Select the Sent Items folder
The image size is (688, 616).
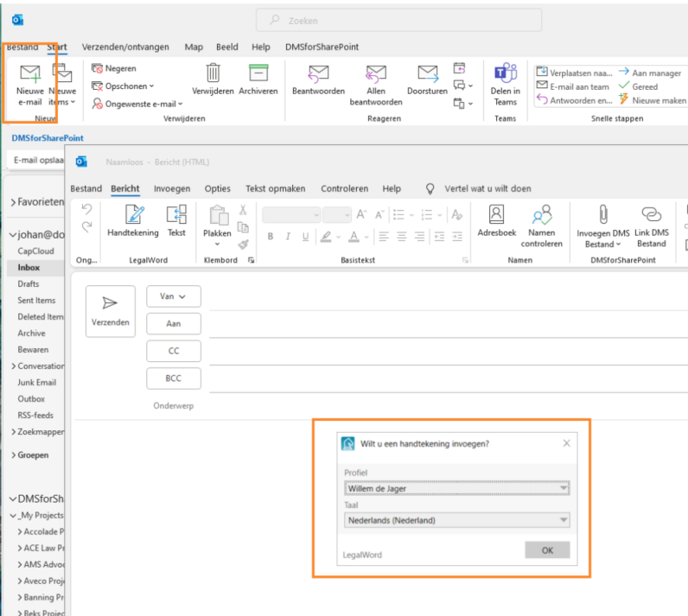36,301
